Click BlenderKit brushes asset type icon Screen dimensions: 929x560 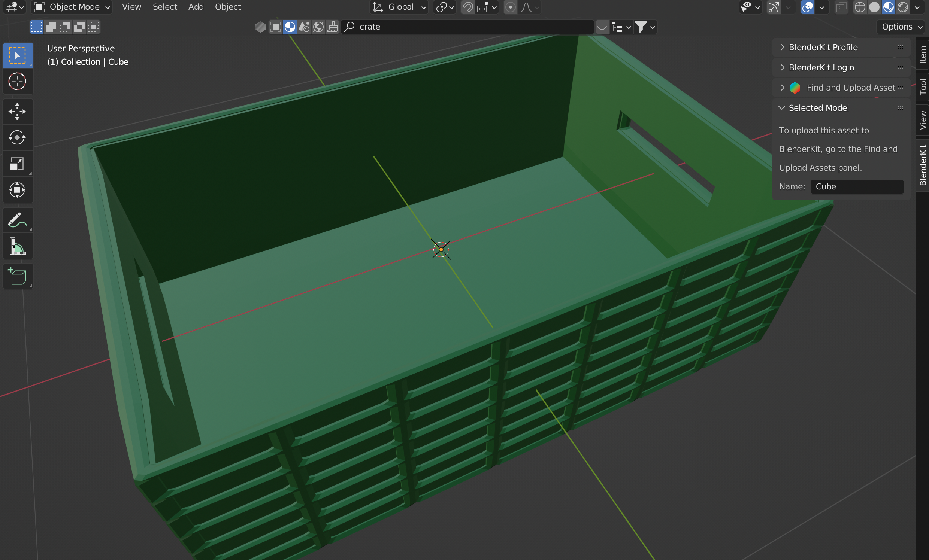click(333, 27)
